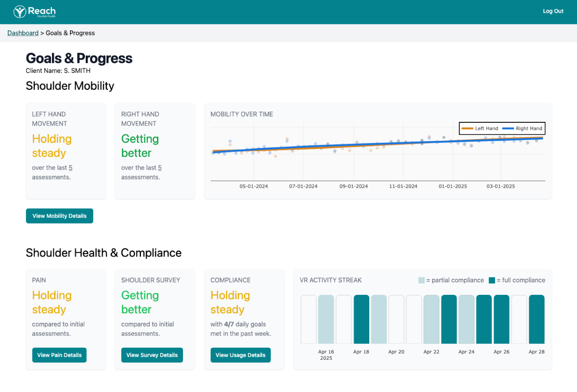This screenshot has width=577, height=392.
Task: Click 'LEFT HAND MOVEMENT' card title
Action: (49, 119)
